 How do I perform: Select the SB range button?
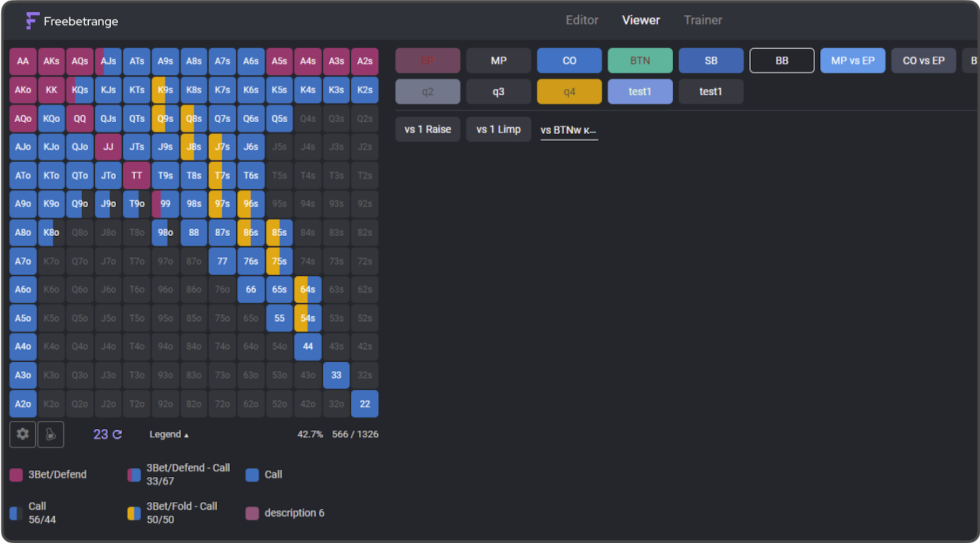(x=710, y=60)
